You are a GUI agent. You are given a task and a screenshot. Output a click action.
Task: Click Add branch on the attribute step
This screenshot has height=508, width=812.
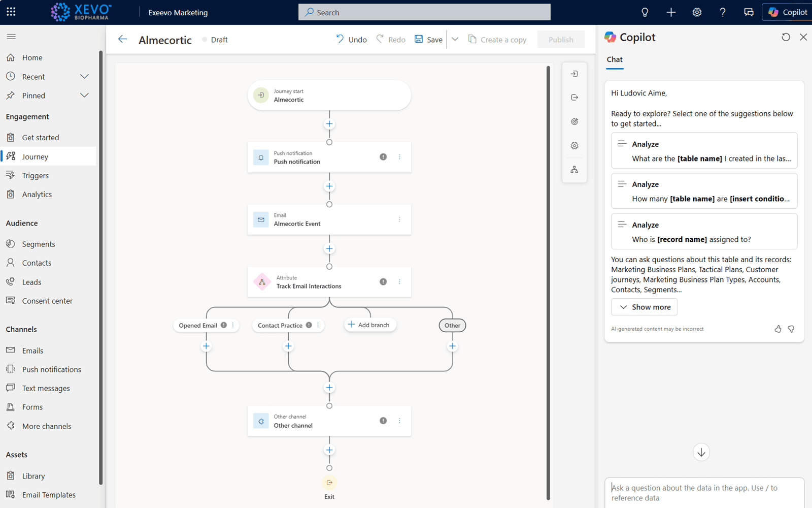[x=370, y=325]
